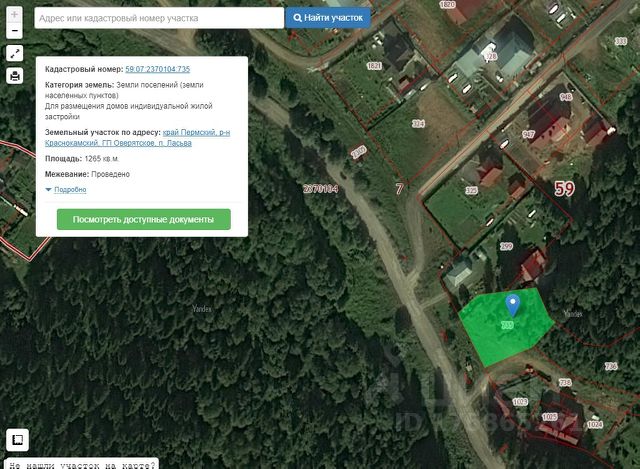The width and height of the screenshot is (640, 469).
Task: Click the magnifier icon in search button
Action: pyautogui.click(x=298, y=18)
